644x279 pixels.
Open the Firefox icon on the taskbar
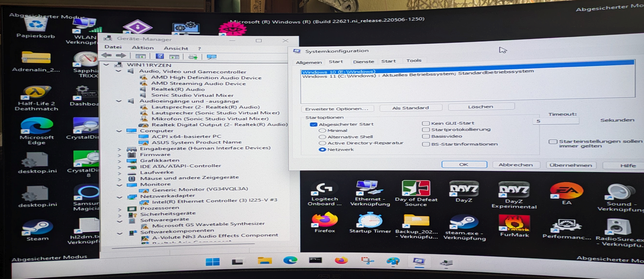click(341, 261)
